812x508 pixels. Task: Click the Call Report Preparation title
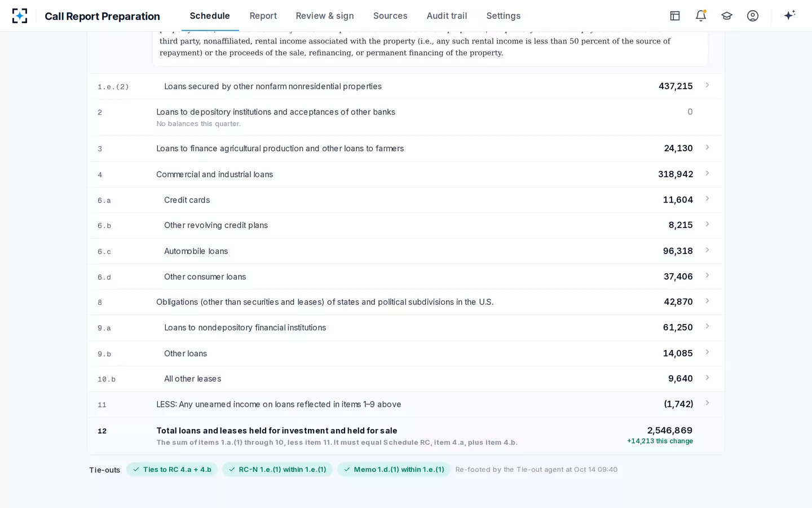tap(102, 16)
